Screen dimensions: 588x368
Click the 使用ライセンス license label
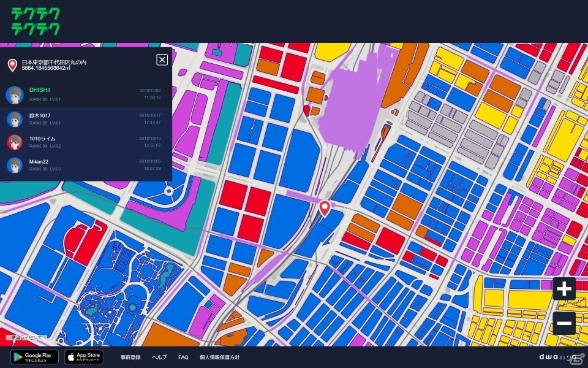pyautogui.click(x=24, y=338)
